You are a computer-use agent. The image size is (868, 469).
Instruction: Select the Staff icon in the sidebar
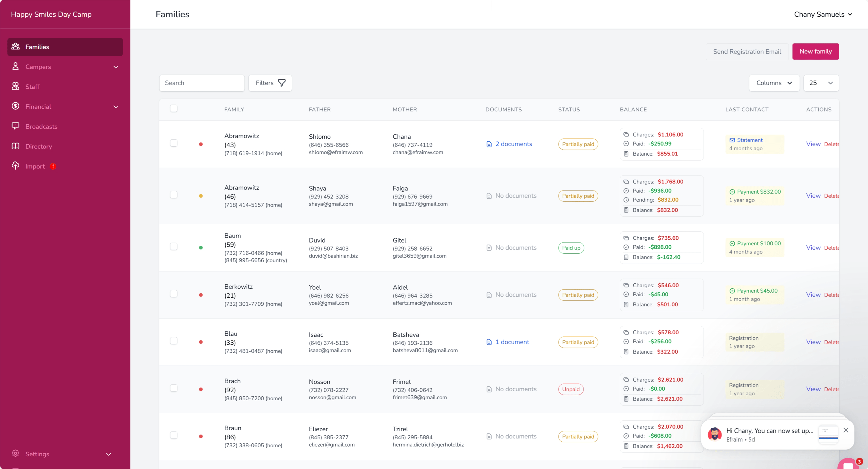click(x=16, y=86)
